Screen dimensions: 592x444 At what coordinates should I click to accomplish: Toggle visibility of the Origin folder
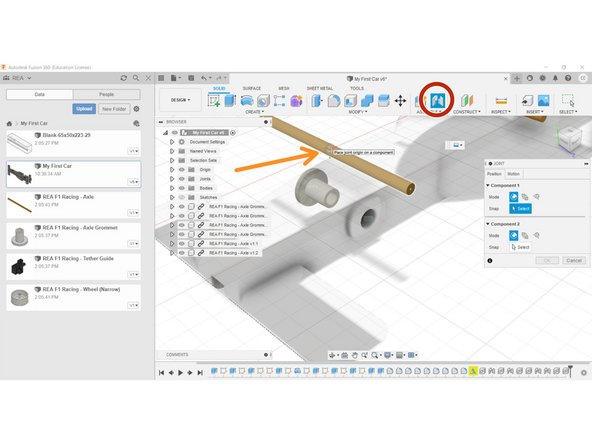(182, 170)
